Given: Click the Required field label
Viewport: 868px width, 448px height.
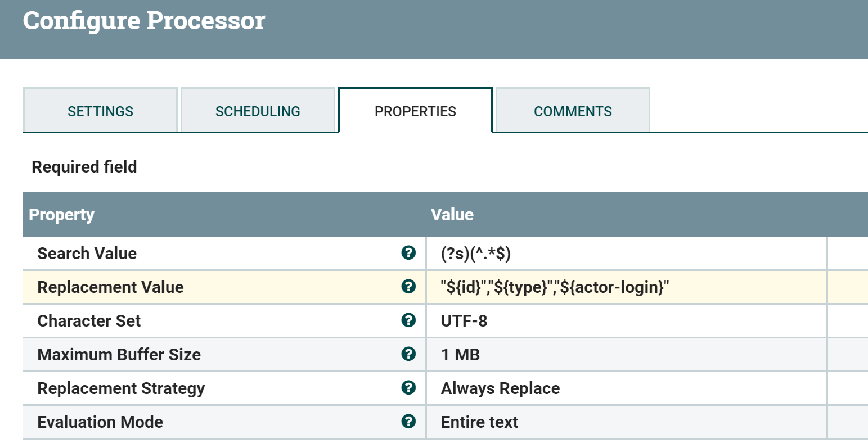Looking at the screenshot, I should (84, 166).
